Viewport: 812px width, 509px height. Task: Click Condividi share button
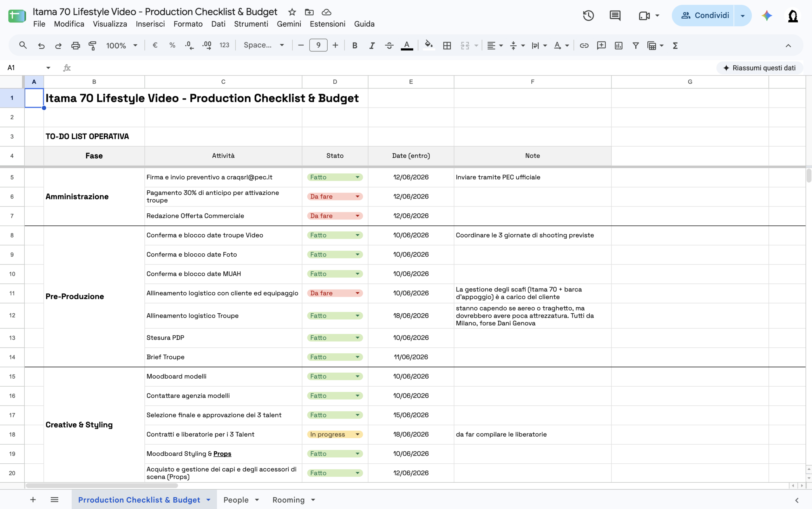704,16
